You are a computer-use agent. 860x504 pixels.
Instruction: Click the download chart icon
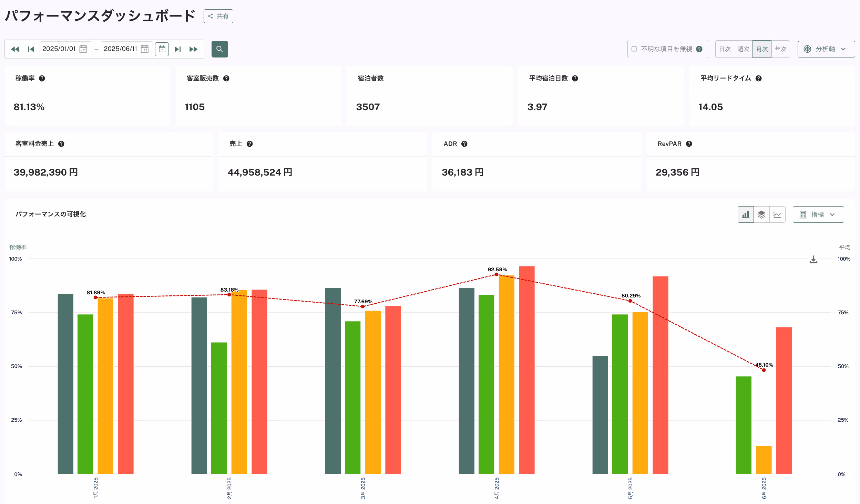813,260
